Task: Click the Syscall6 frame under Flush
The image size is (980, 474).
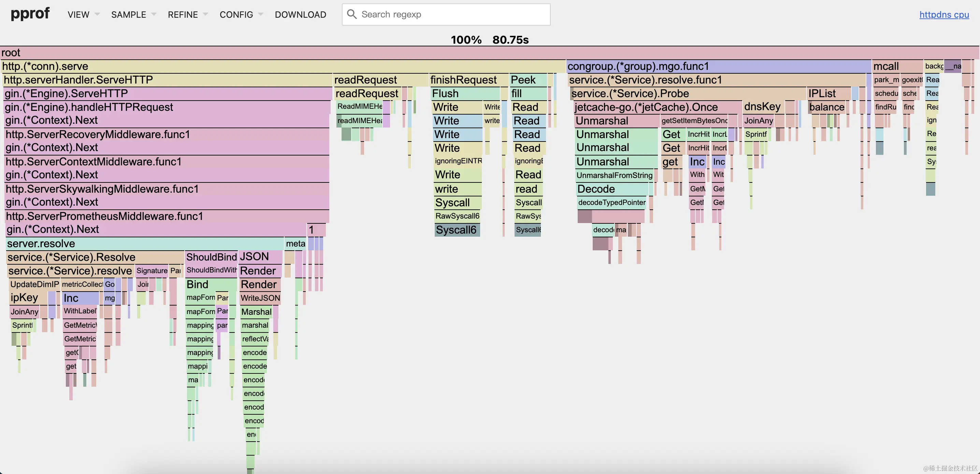Action: (457, 230)
